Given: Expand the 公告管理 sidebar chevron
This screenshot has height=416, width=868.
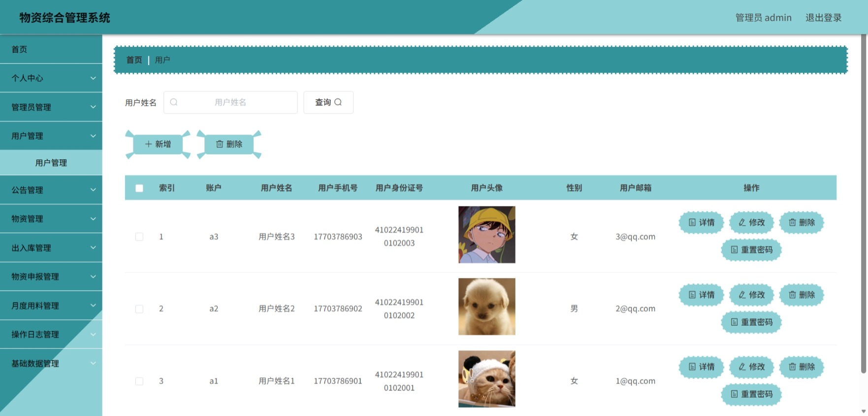Looking at the screenshot, I should (93, 190).
